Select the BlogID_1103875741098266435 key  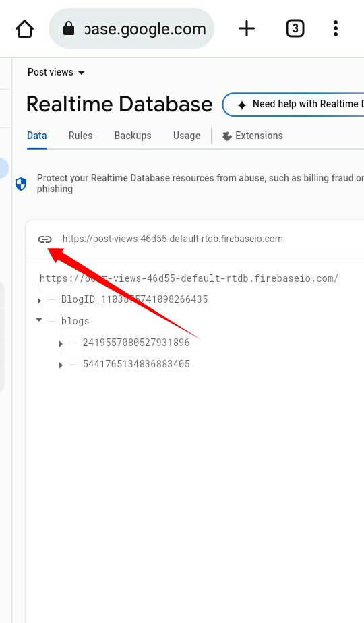(x=134, y=299)
